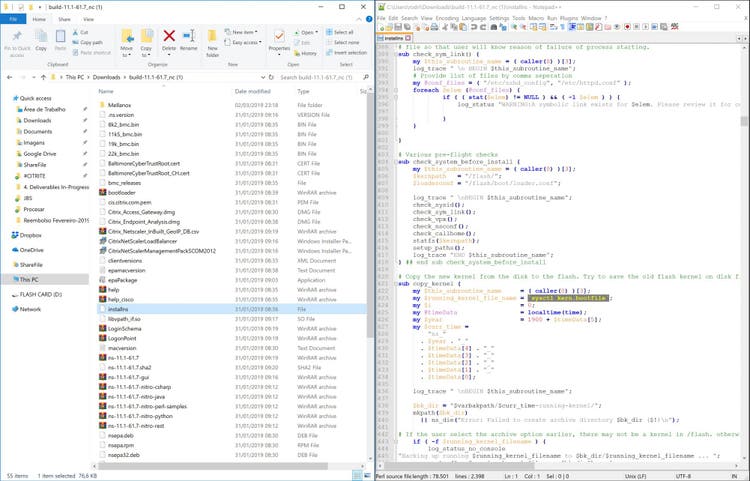Switch to the Explorer View ribbon tab
The height and width of the screenshot is (481, 750).
(88, 19)
